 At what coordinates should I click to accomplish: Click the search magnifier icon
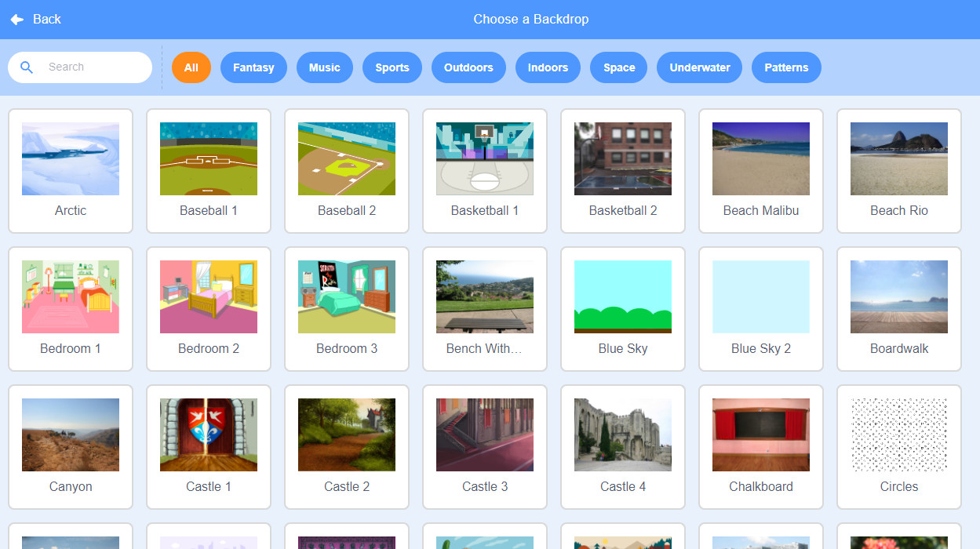pyautogui.click(x=27, y=67)
